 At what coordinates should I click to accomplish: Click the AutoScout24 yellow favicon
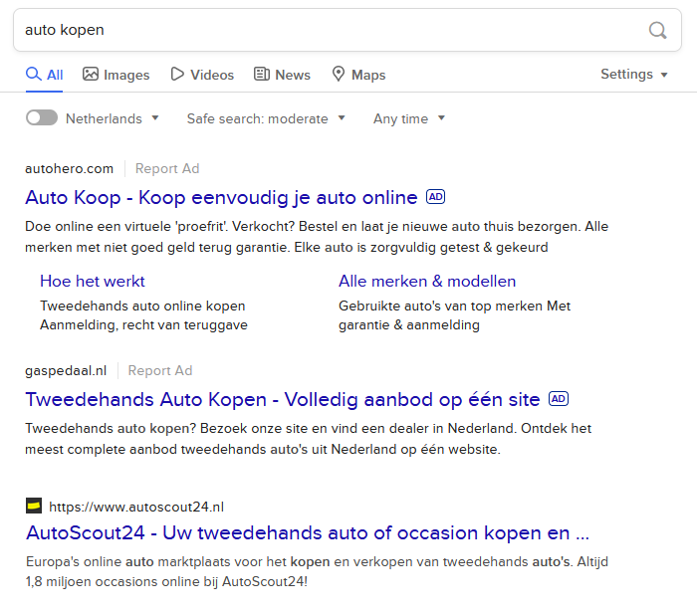(34, 506)
